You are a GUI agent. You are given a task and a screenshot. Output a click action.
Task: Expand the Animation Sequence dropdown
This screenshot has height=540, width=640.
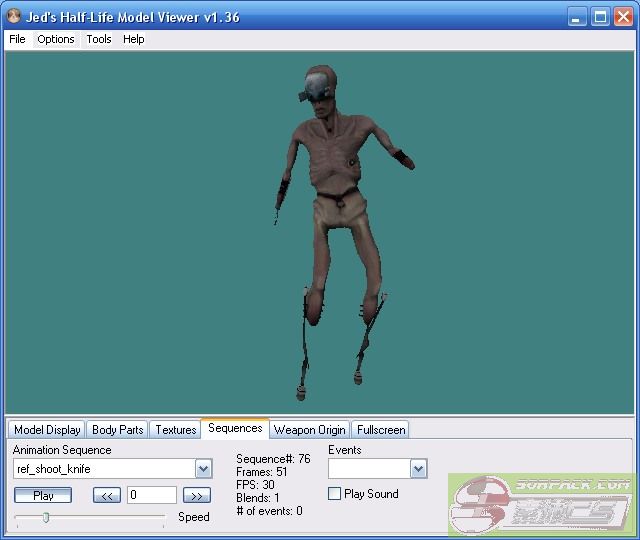[x=203, y=469]
